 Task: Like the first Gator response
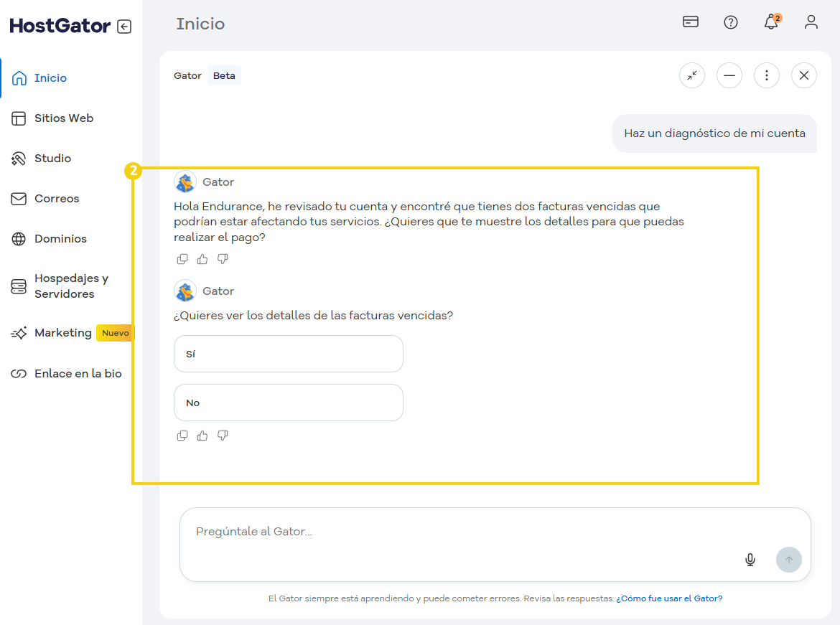click(x=202, y=259)
